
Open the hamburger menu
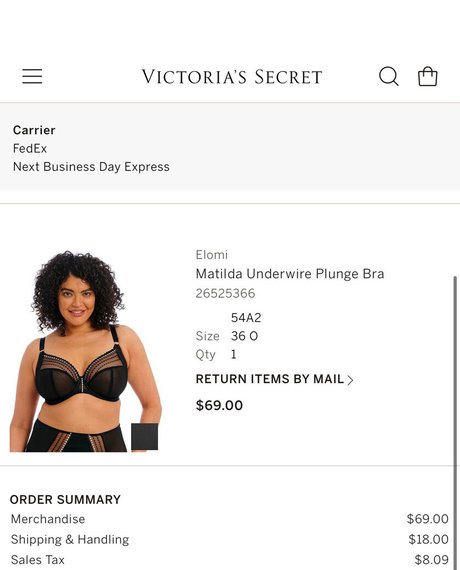click(x=32, y=76)
